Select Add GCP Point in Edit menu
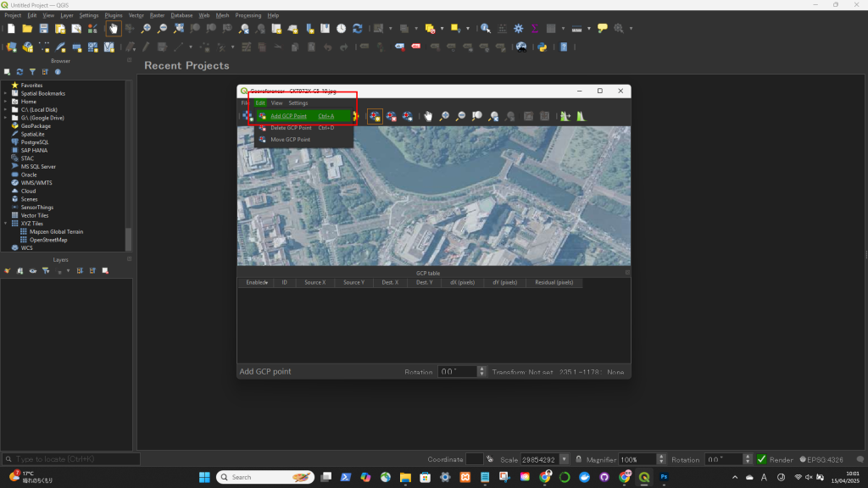Image resolution: width=868 pixels, height=488 pixels. pyautogui.click(x=288, y=116)
